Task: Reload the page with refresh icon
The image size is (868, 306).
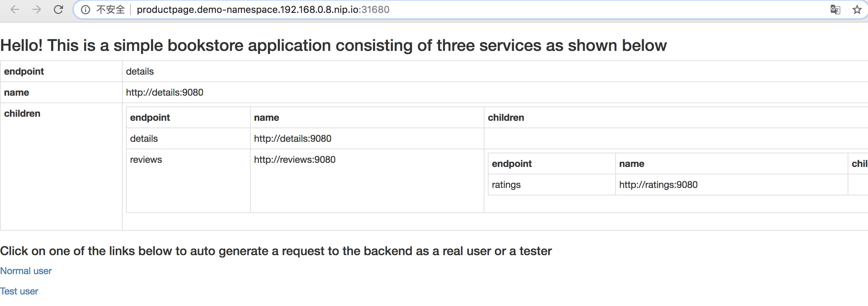Action: (58, 9)
